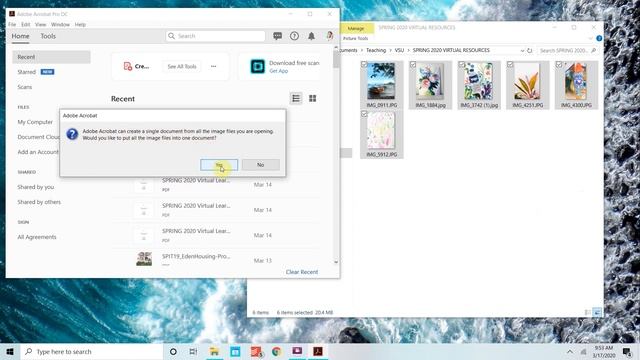
Task: Open the comments chat icon in Acrobat
Action: [x=278, y=36]
